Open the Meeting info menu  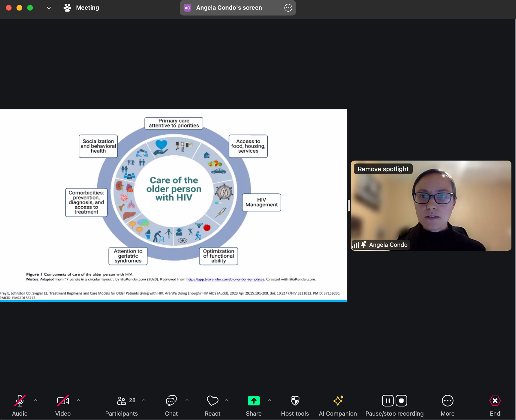click(81, 8)
